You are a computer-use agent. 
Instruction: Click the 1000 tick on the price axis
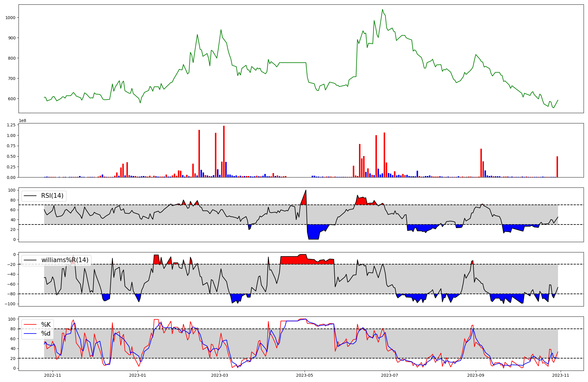coord(10,18)
